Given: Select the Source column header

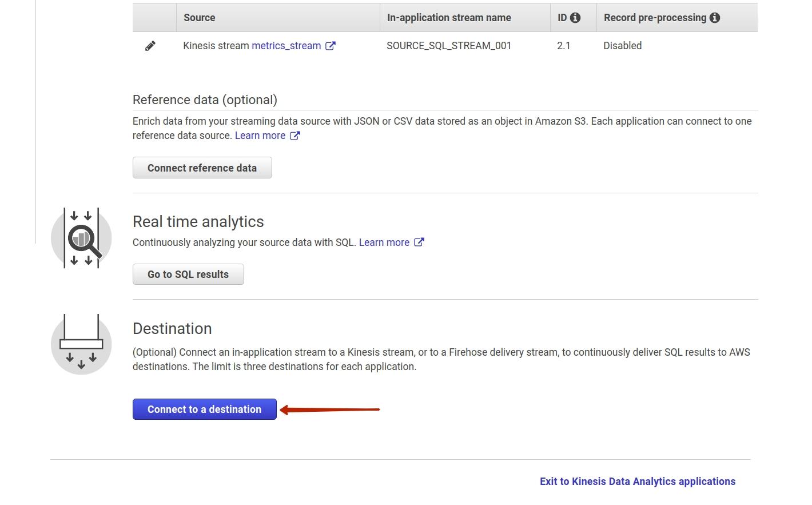Looking at the screenshot, I should (x=199, y=17).
